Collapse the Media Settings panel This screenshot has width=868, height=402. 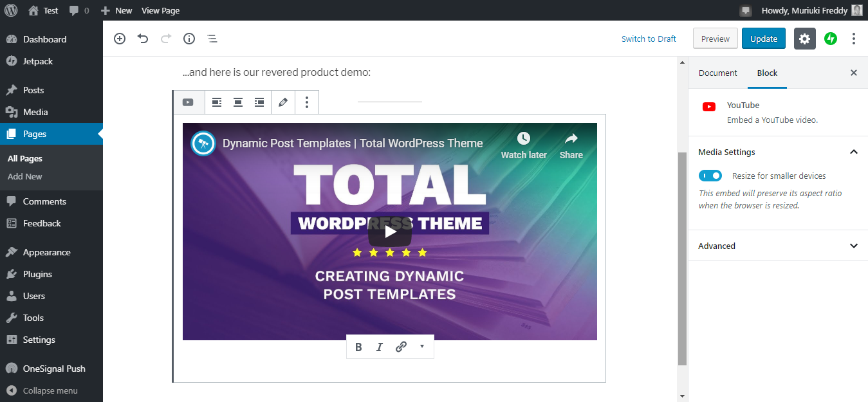[854, 152]
